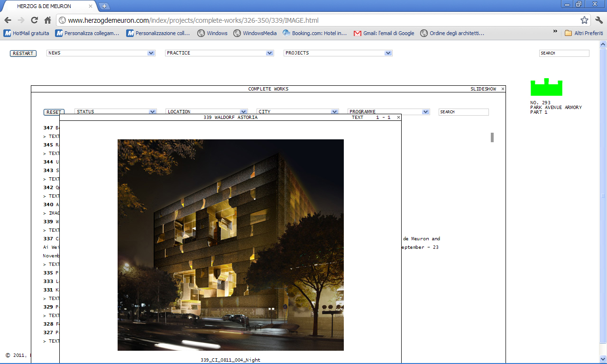Open the Chrome wrench settings menu

point(598,20)
